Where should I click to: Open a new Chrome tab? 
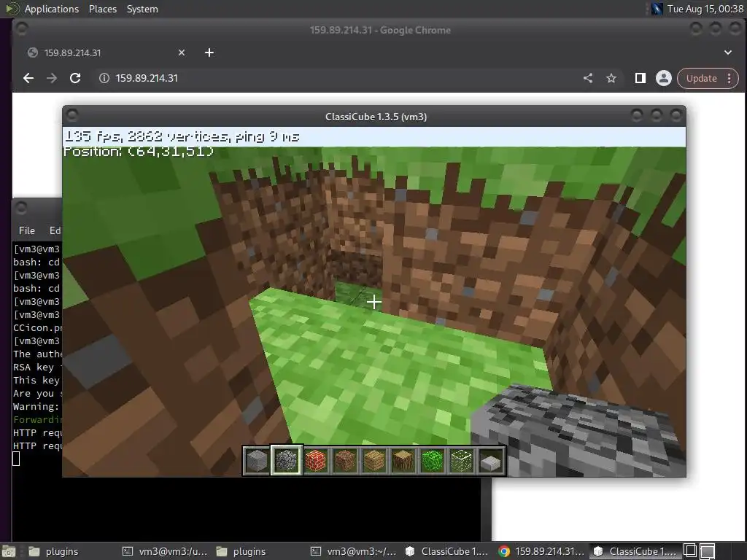[209, 52]
